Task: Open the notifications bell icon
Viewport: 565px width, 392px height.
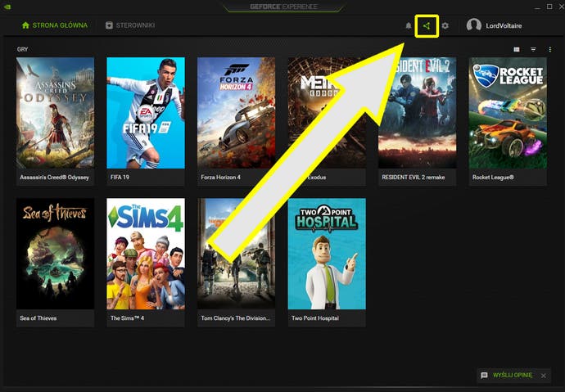Action: click(409, 25)
